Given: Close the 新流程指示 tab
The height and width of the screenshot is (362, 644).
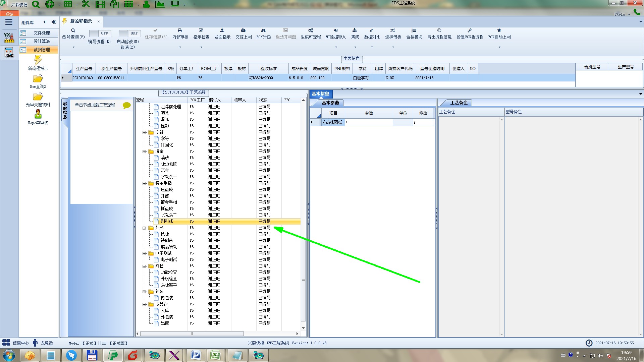Looking at the screenshot, I should click(x=99, y=21).
